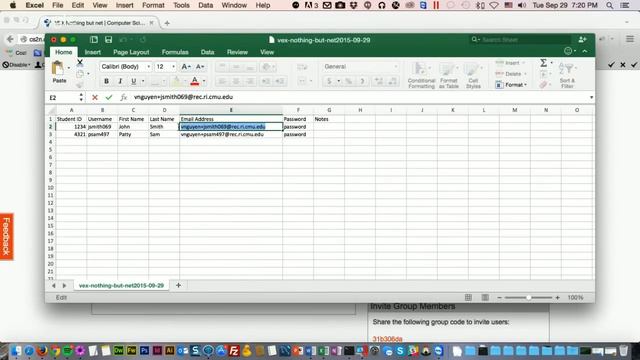Click the orange Feedback tab in browser
The width and height of the screenshot is (640, 360).
pos(7,236)
